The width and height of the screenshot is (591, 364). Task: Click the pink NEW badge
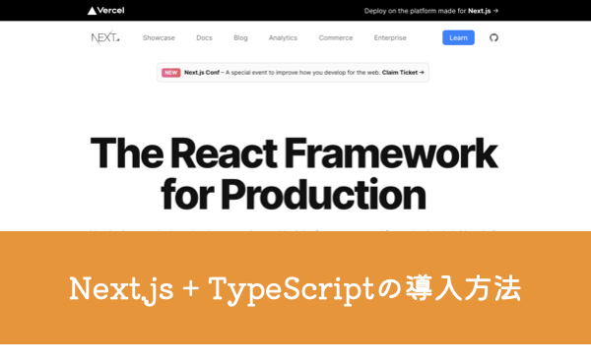(x=171, y=73)
